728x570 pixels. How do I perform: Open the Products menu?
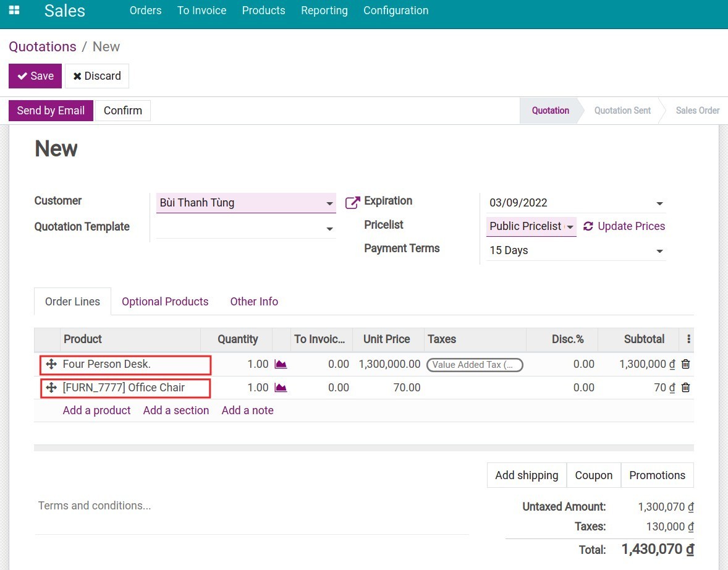[x=263, y=11]
